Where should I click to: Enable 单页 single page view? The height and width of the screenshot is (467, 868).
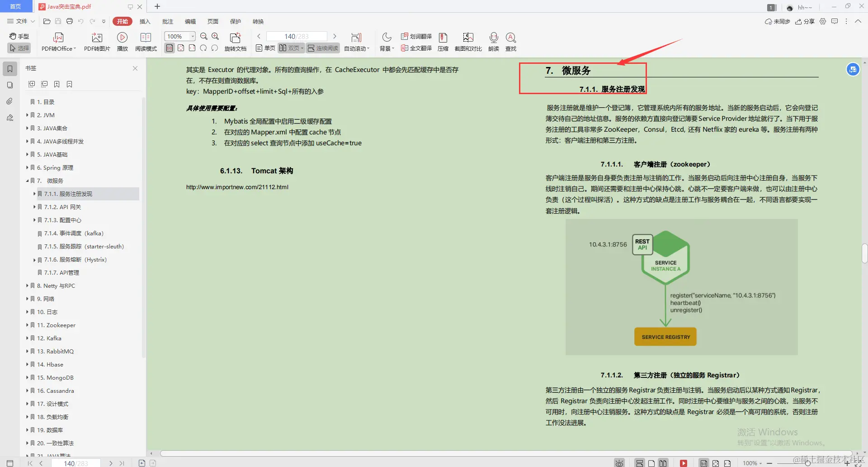point(264,48)
